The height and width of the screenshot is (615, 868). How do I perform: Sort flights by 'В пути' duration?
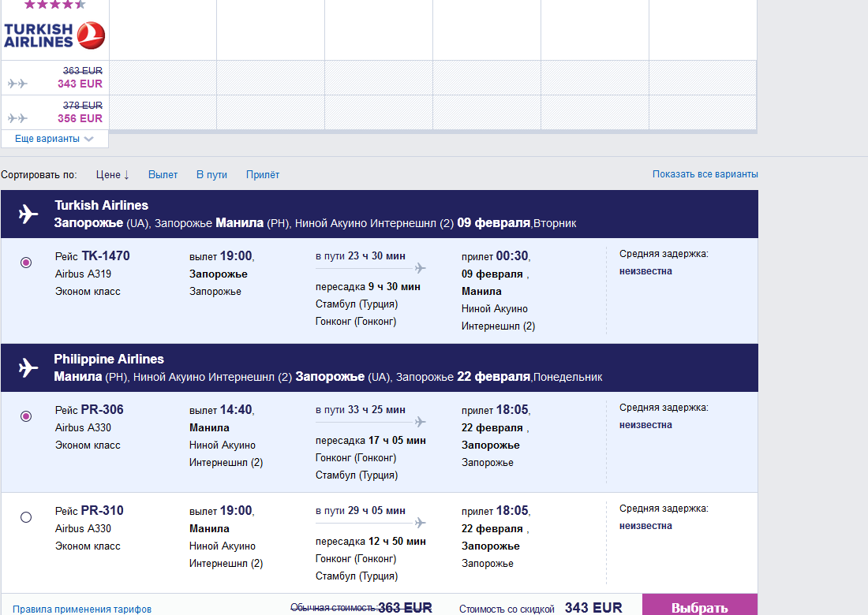click(211, 174)
